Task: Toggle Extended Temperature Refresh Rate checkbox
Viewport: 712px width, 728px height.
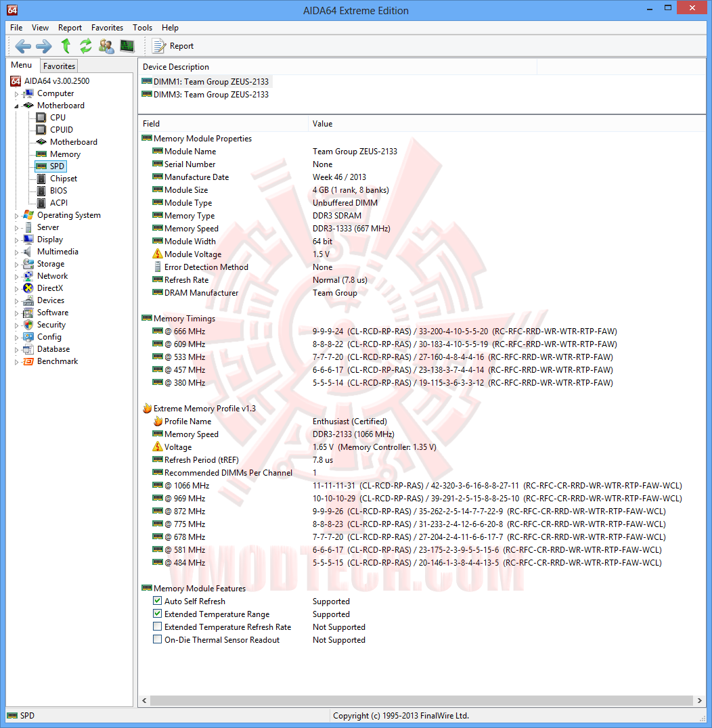Action: coord(158,627)
